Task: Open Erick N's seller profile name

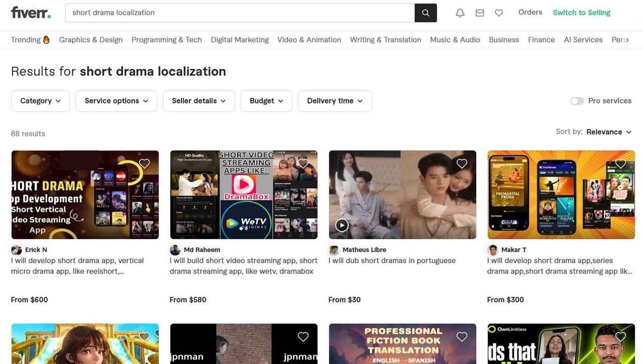Action: (x=36, y=250)
